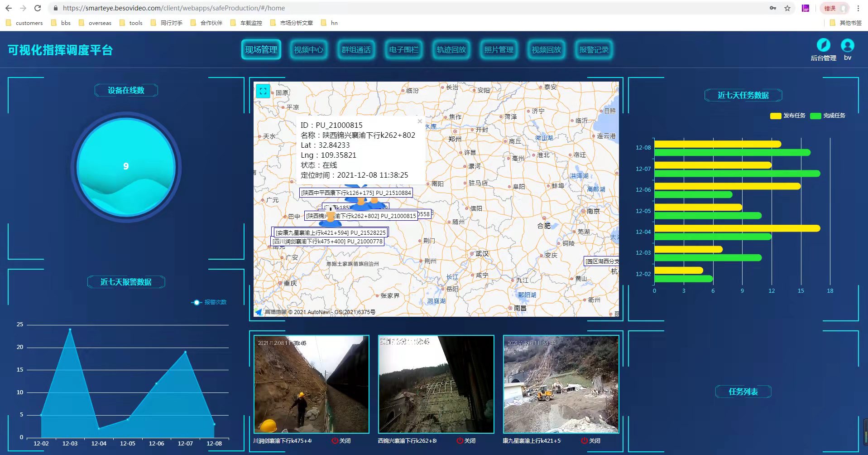Click the map fullscreen expand icon
The height and width of the screenshot is (455, 868).
(x=263, y=91)
